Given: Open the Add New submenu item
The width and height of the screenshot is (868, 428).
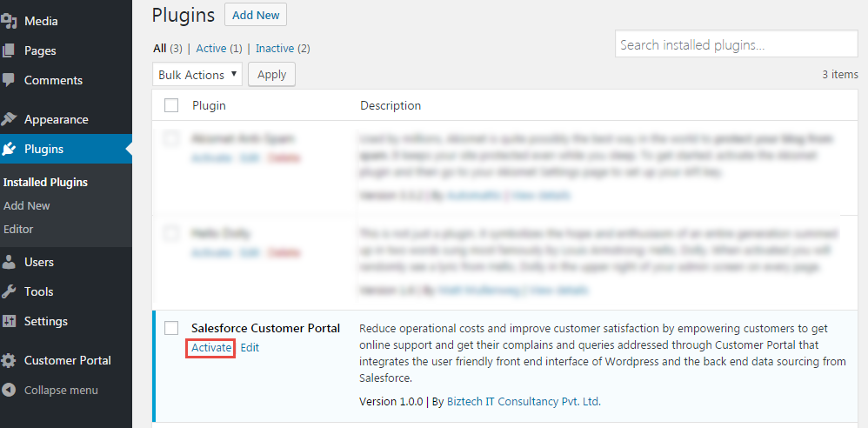Looking at the screenshot, I should (x=27, y=206).
